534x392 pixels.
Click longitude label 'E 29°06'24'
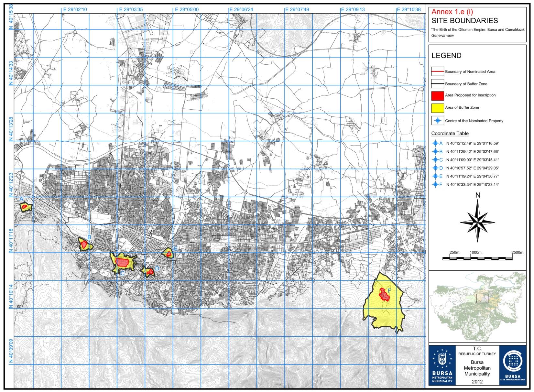(241, 10)
